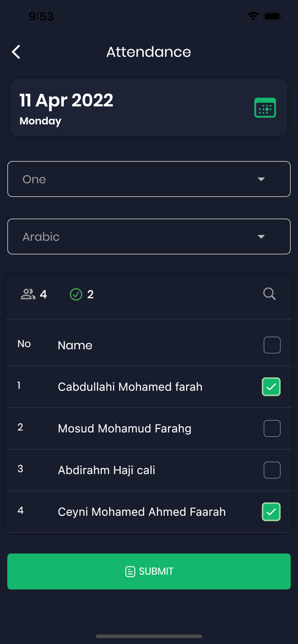The image size is (298, 644).
Task: Toggle the select-all checkbox in Name header
Action: pos(272,345)
